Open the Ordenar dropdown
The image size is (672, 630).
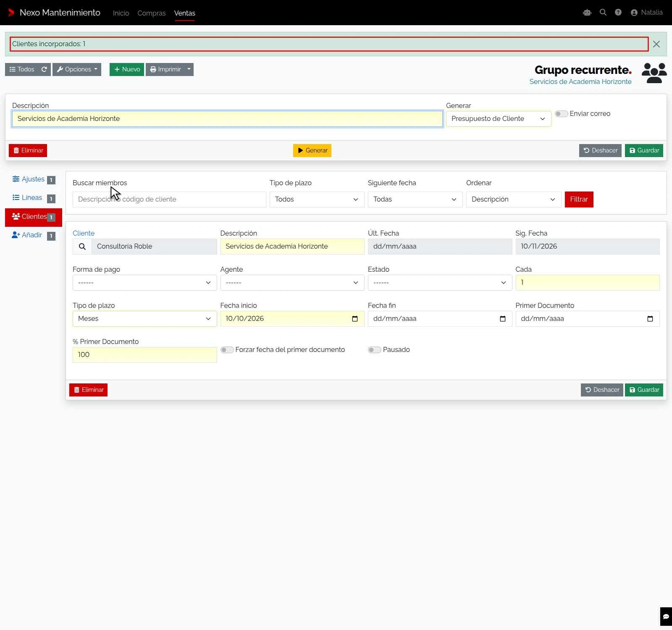click(514, 199)
